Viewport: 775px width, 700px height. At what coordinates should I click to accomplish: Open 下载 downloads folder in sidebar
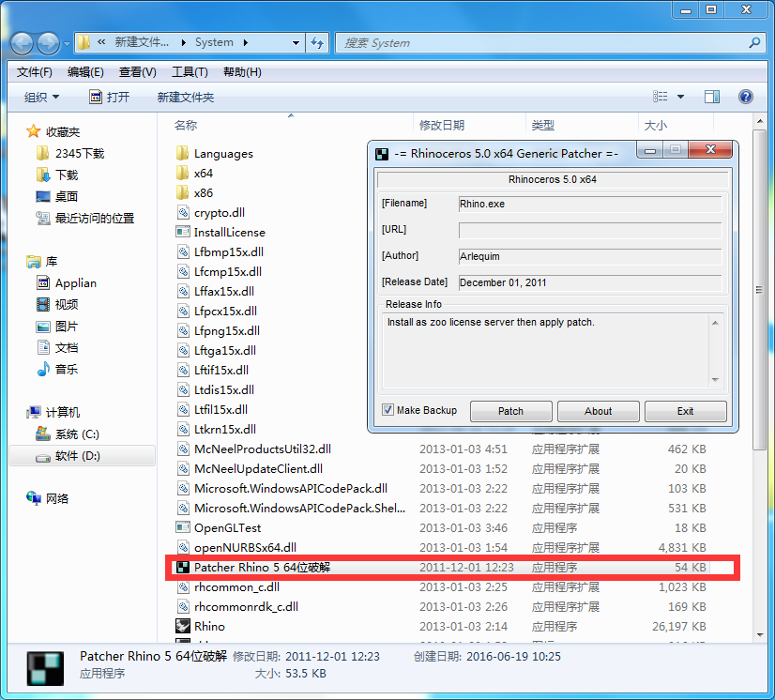coord(57,175)
